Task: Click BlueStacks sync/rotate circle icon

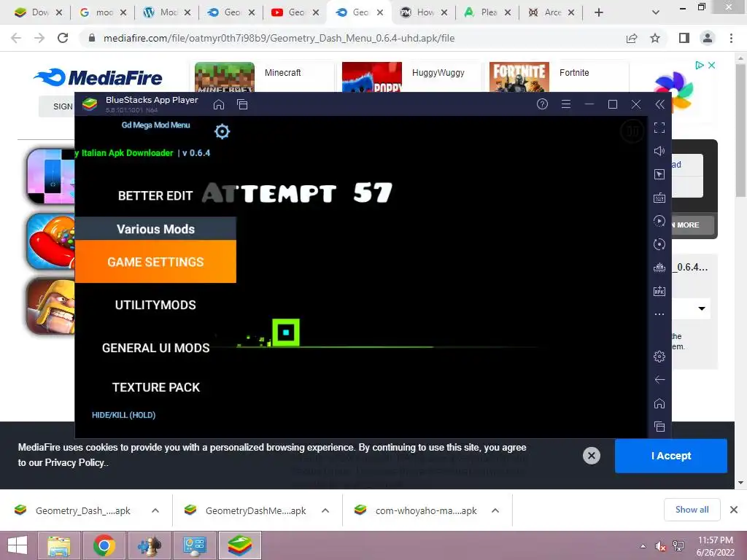Action: point(659,244)
